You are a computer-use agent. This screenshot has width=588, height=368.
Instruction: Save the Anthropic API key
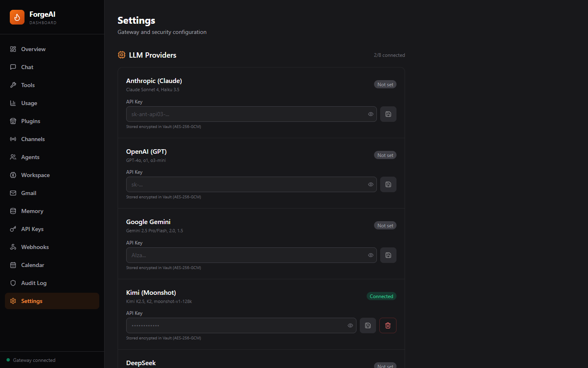tap(388, 114)
